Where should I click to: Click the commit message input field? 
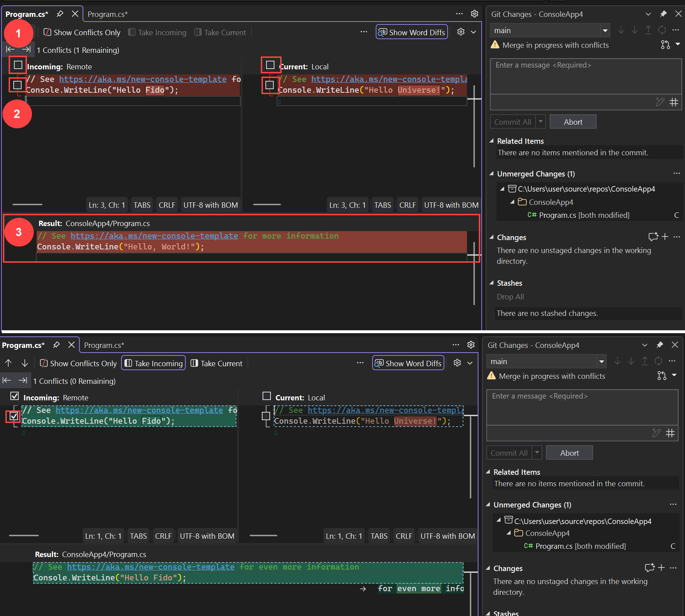coord(586,75)
